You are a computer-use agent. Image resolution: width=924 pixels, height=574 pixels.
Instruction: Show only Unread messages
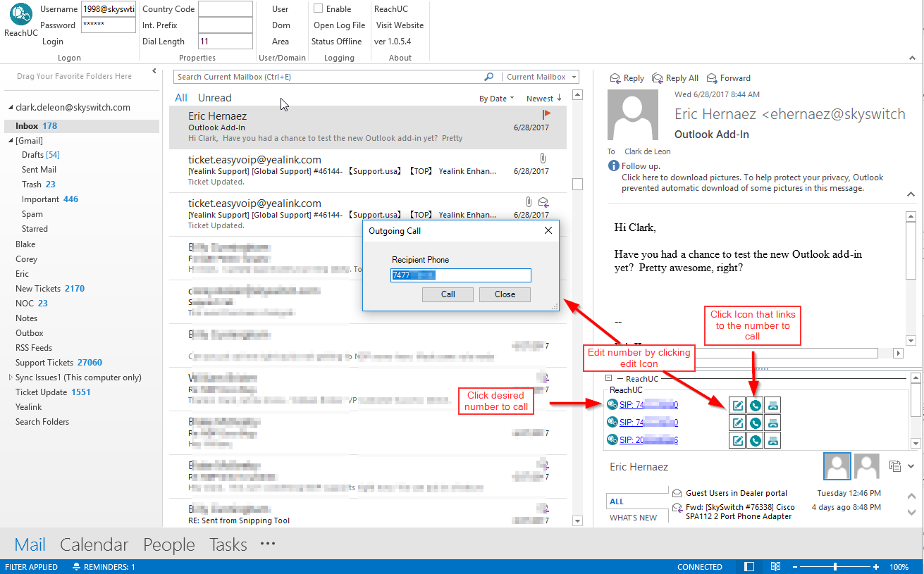[214, 98]
